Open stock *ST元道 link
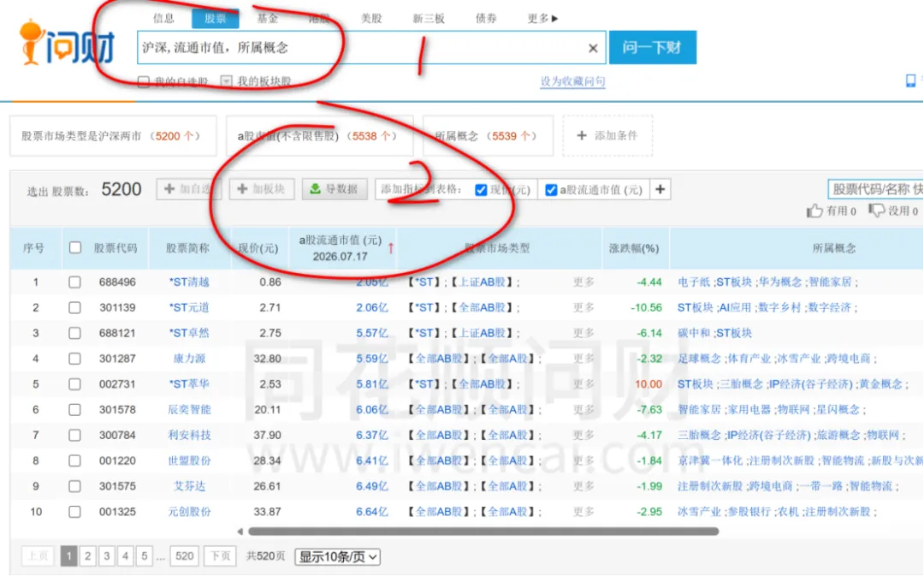924x576 pixels. point(188,308)
